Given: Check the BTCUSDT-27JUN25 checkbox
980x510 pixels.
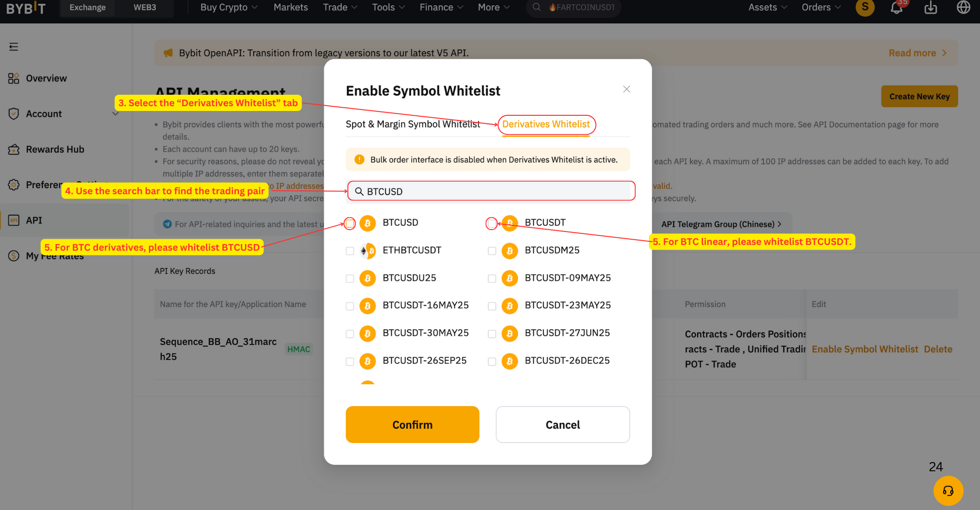Looking at the screenshot, I should (x=491, y=334).
